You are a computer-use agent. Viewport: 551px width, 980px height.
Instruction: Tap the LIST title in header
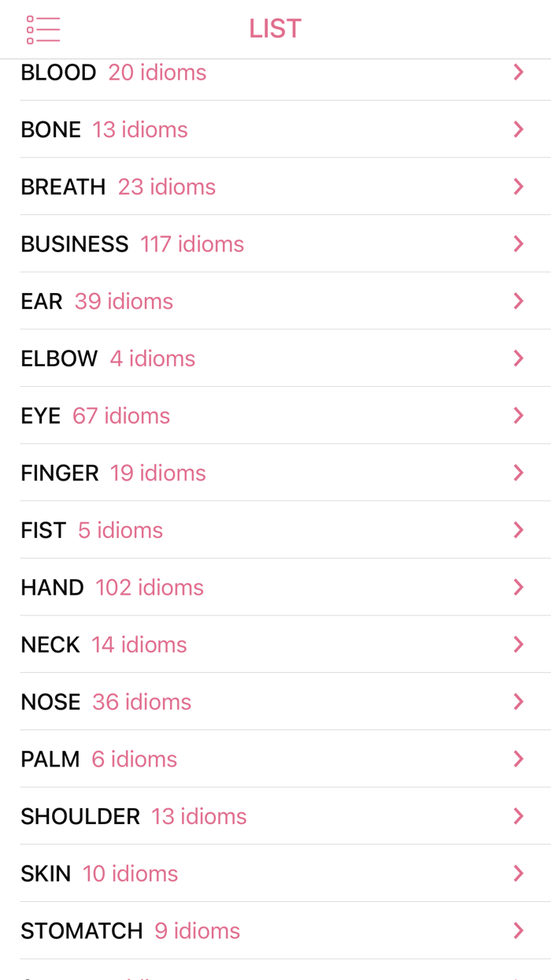[x=275, y=28]
